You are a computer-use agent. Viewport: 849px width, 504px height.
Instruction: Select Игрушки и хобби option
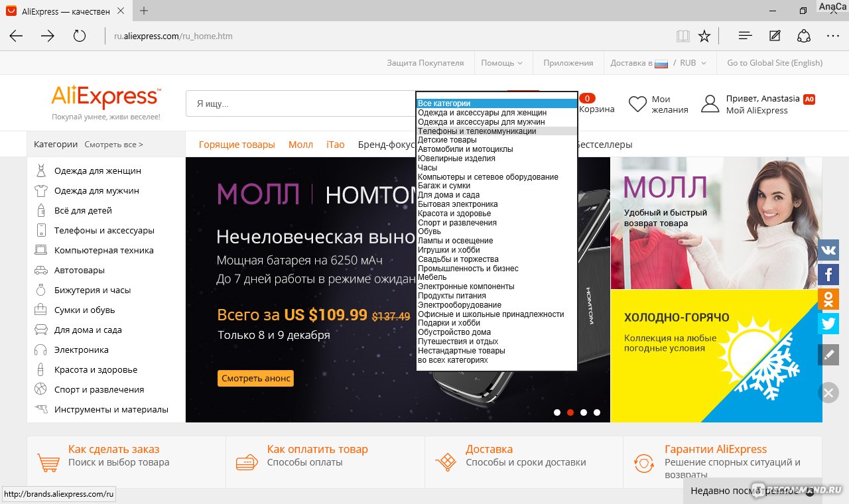coord(497,250)
